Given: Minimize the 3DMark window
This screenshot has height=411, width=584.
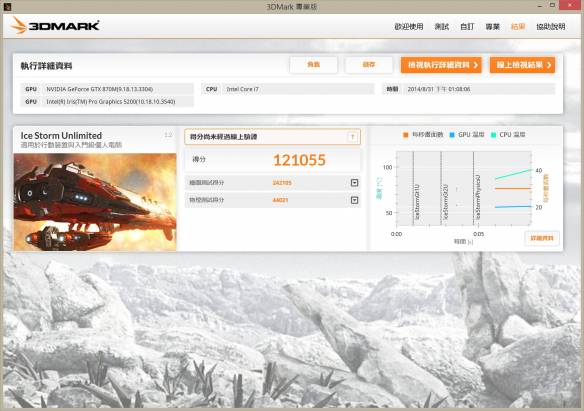Looking at the screenshot, I should [x=540, y=6].
